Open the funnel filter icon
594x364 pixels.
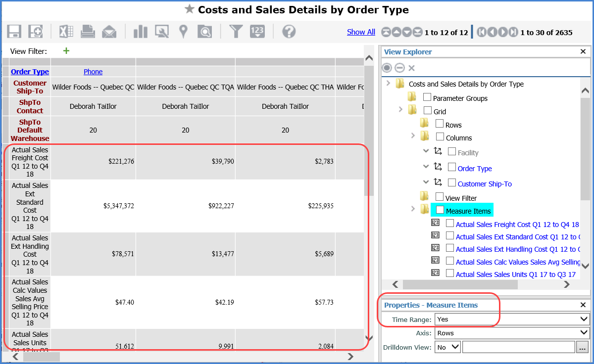236,32
